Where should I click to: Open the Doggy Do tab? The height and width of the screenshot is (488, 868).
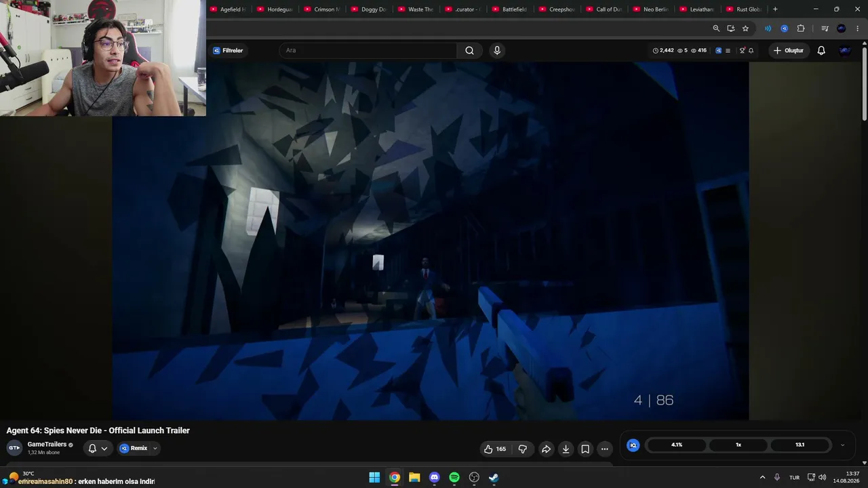coord(369,9)
